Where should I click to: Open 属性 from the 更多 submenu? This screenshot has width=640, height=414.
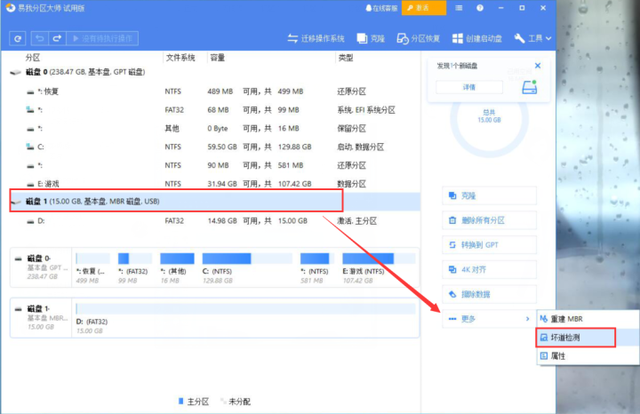tap(560, 356)
